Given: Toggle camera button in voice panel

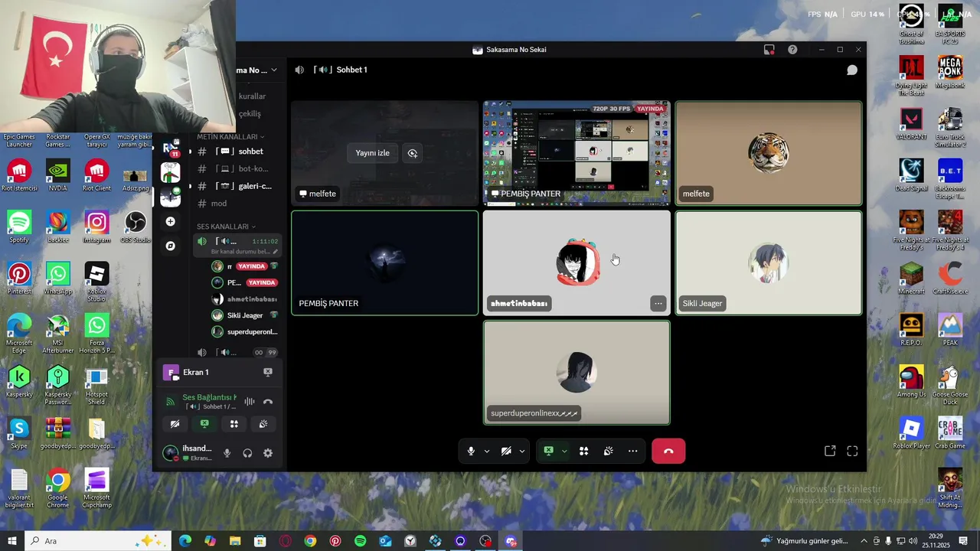Looking at the screenshot, I should pos(175,424).
